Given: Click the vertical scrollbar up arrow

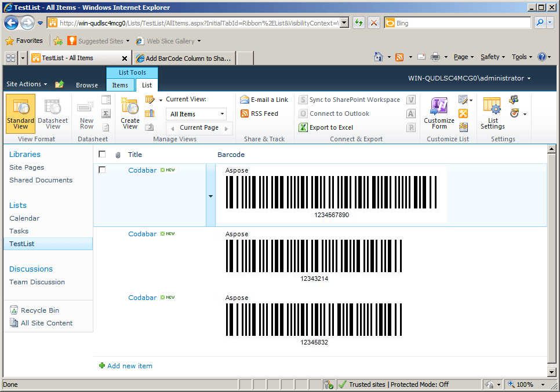Looking at the screenshot, I should click(x=552, y=149).
